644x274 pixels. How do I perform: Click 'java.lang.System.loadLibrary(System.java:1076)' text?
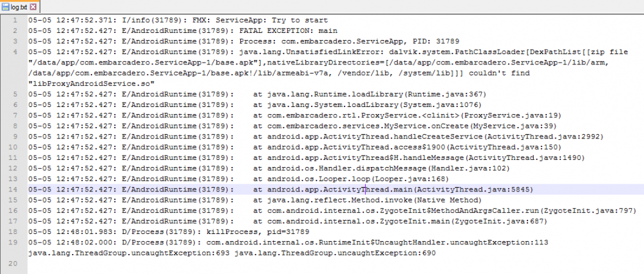pos(375,105)
